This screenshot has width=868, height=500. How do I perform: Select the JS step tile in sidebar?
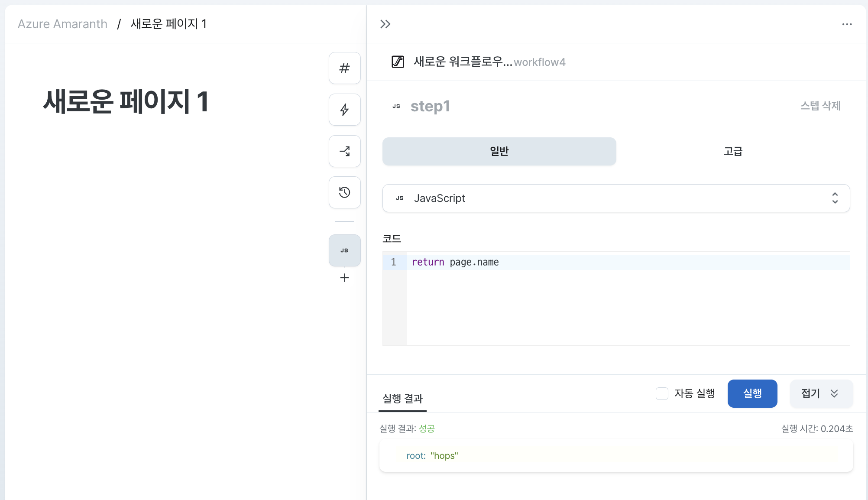click(x=344, y=250)
